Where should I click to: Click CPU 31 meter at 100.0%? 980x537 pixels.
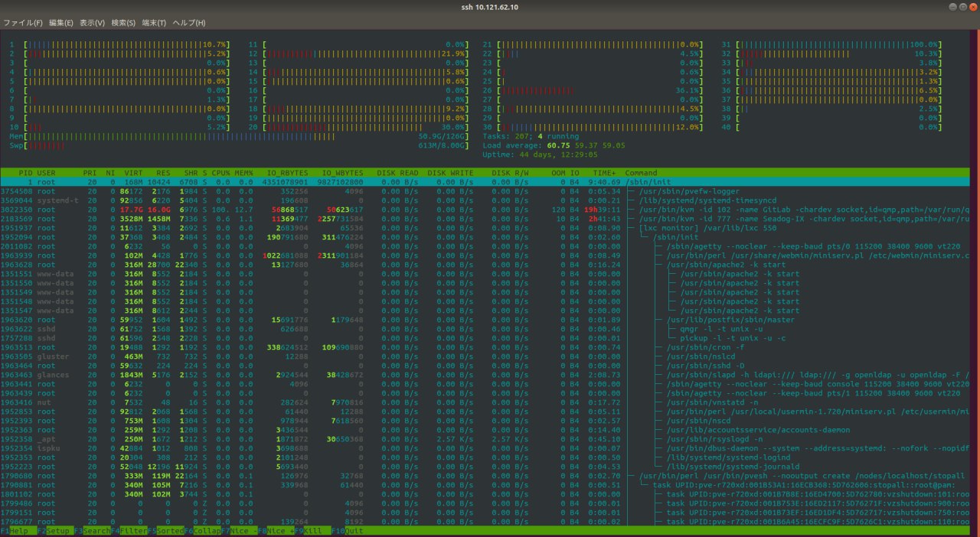[x=831, y=44]
